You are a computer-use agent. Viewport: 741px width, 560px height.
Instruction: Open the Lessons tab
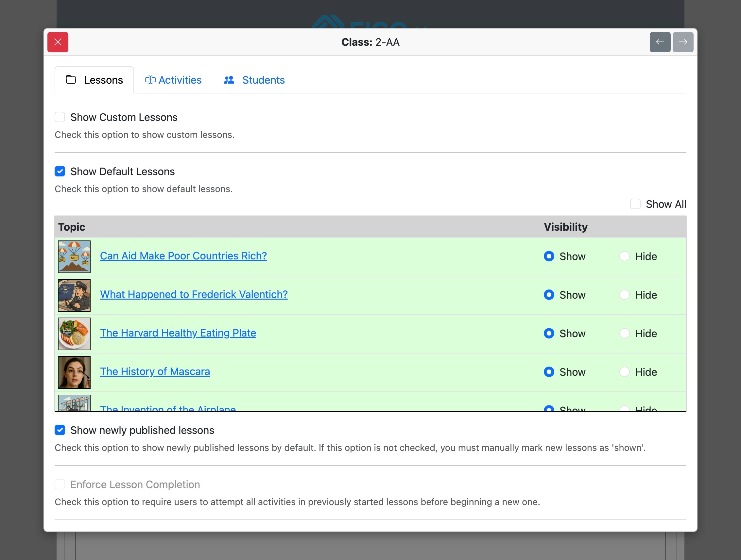[94, 80]
